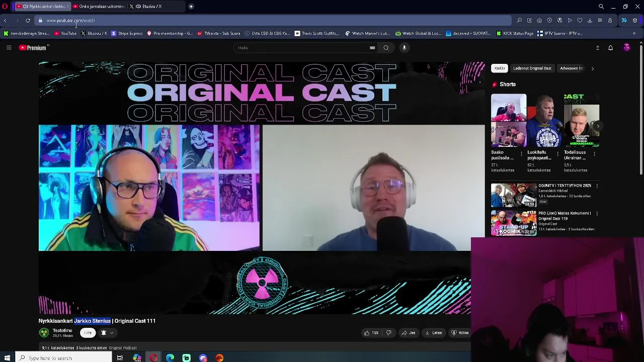This screenshot has width=644, height=362.
Task: Bookmark page using heart icon in address bar
Action: (x=580, y=21)
